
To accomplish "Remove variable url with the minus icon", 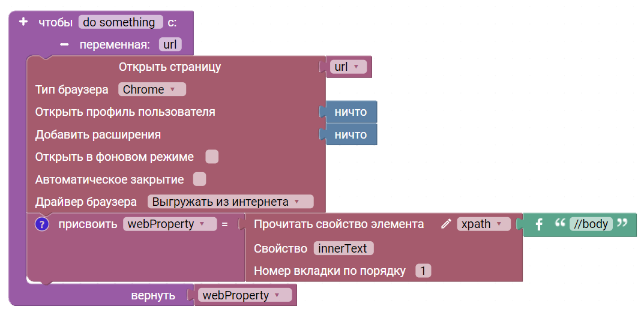I will (64, 44).
